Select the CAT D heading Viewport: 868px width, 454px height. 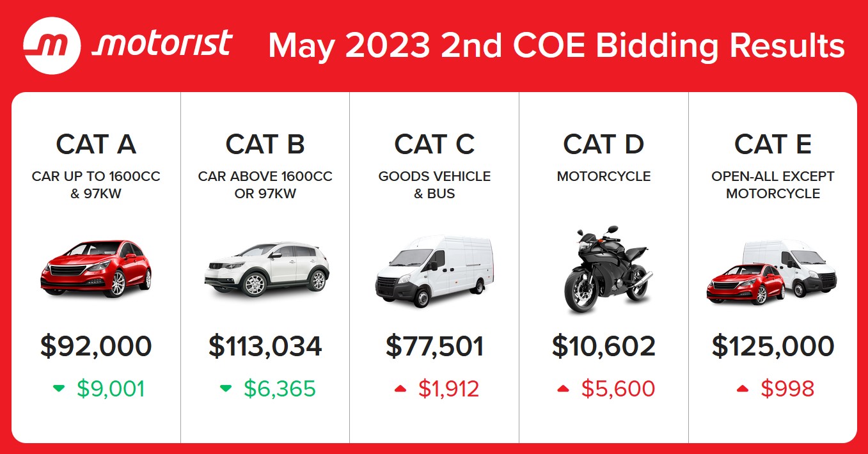(x=604, y=145)
